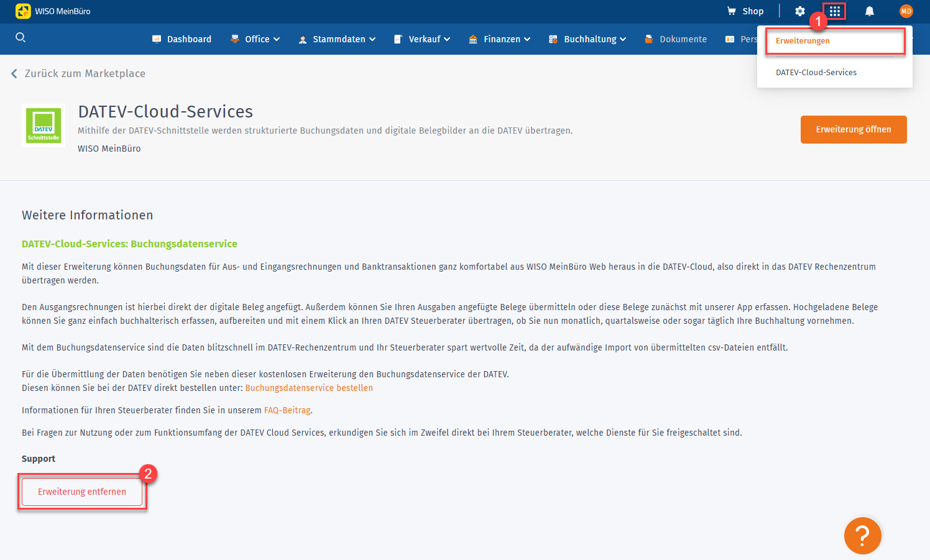The width and height of the screenshot is (930, 560).
Task: Expand the Finanzen menu
Action: (500, 39)
